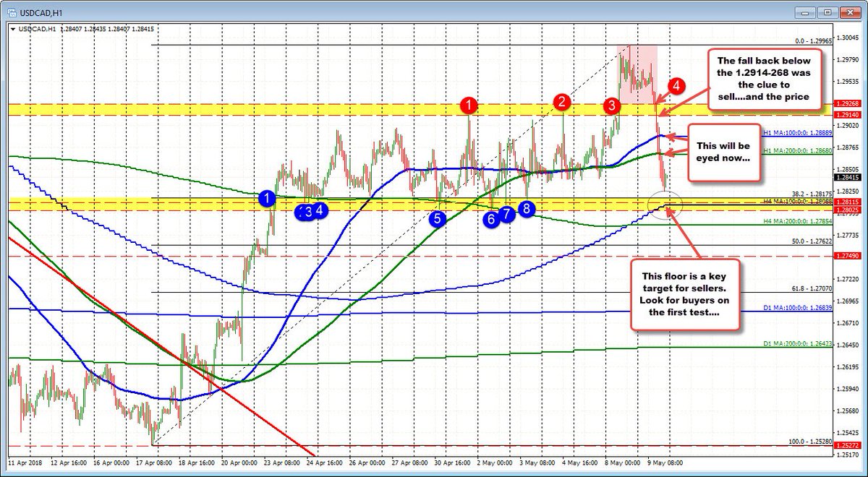868x477 pixels.
Task: Select red marker 4 near the chart top
Action: click(677, 87)
